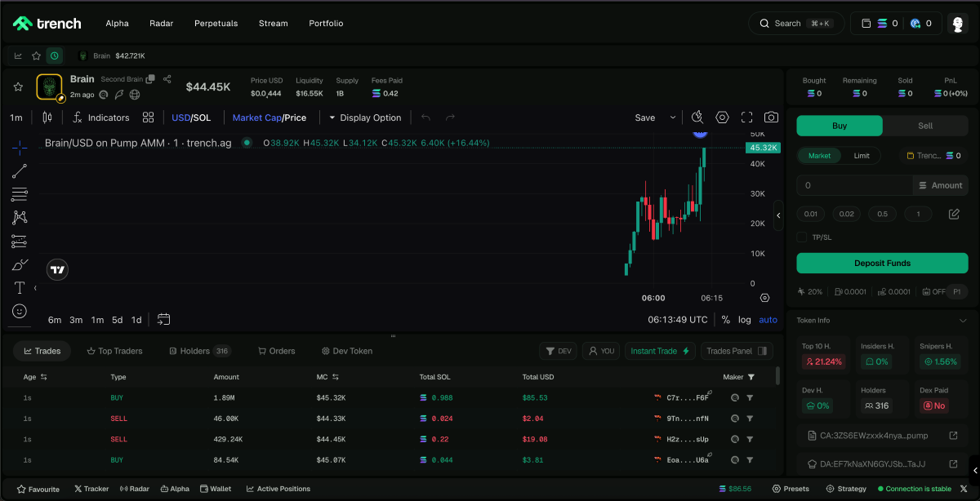Open the Brain token website globe icon

(134, 95)
